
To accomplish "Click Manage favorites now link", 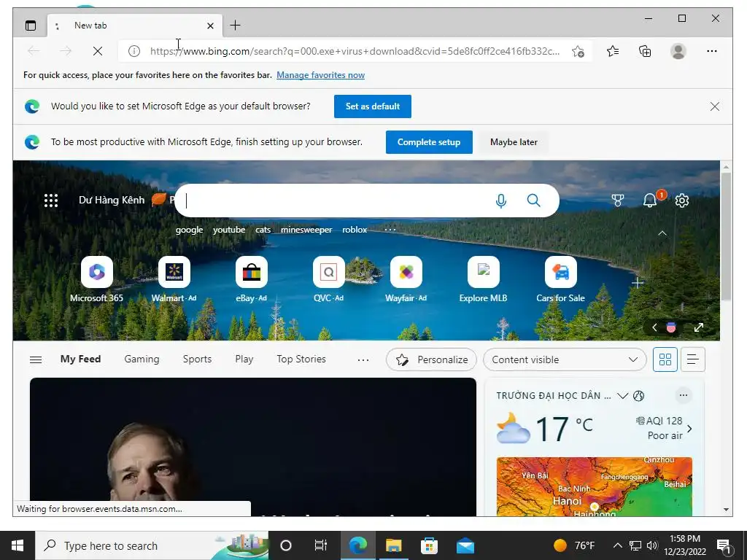I will tap(321, 75).
